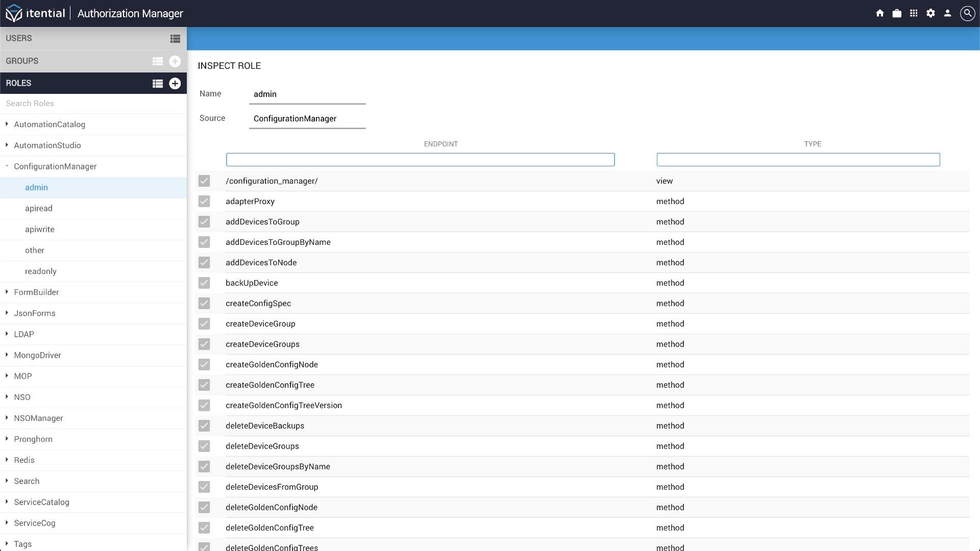This screenshot has width=980, height=551.
Task: Click the deleteDevicesFromGroup endpoint text
Action: point(272,487)
